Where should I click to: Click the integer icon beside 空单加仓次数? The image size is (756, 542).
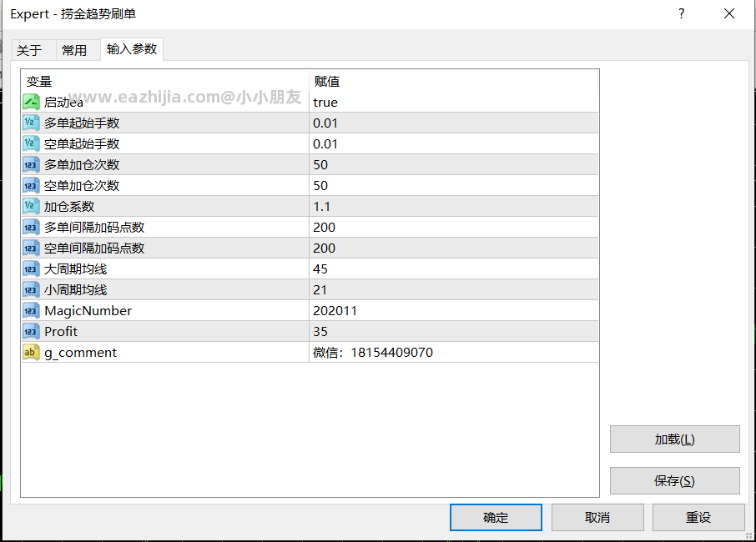click(31, 185)
